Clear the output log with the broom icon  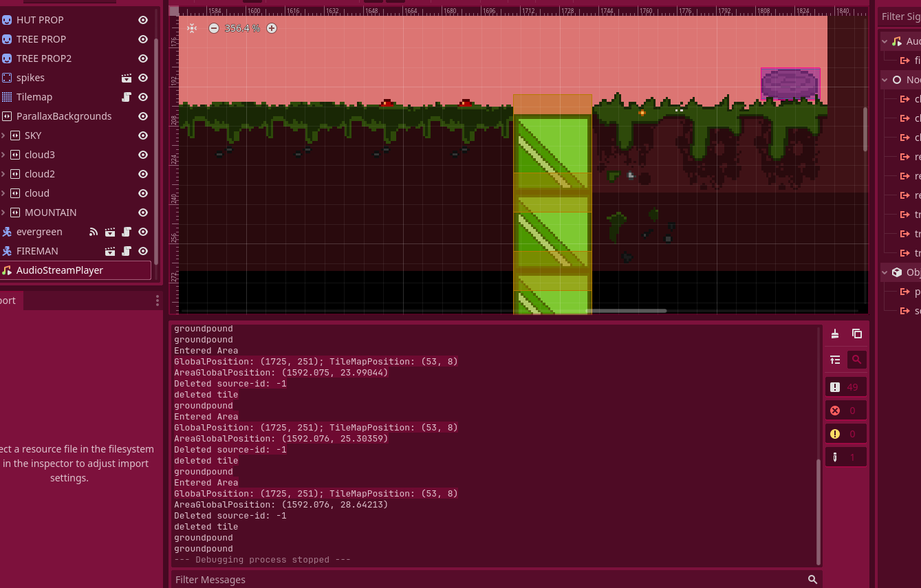click(835, 334)
